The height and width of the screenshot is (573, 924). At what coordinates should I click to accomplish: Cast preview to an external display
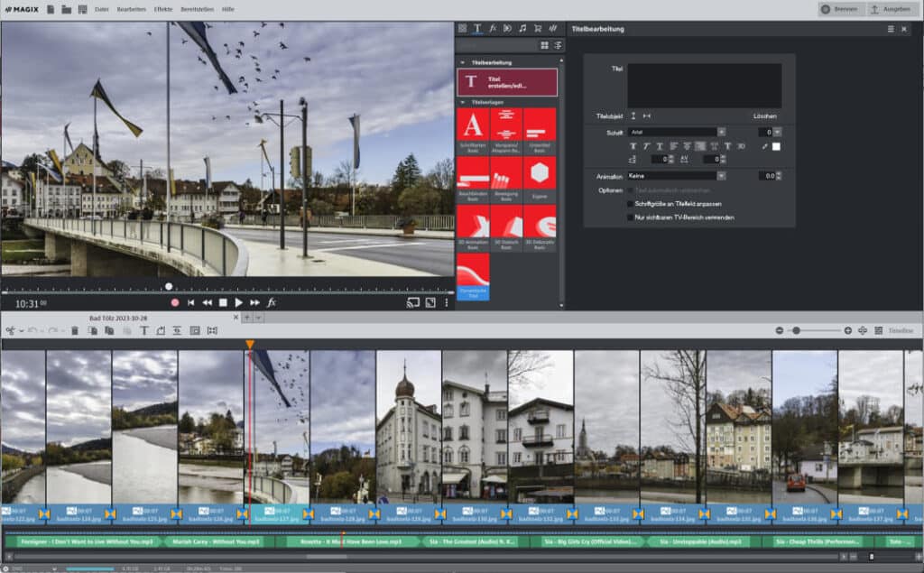[413, 302]
